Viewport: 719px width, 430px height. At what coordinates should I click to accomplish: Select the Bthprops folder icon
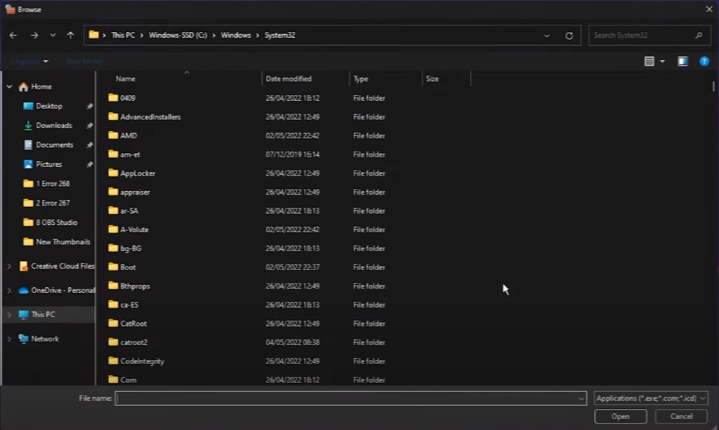point(113,286)
